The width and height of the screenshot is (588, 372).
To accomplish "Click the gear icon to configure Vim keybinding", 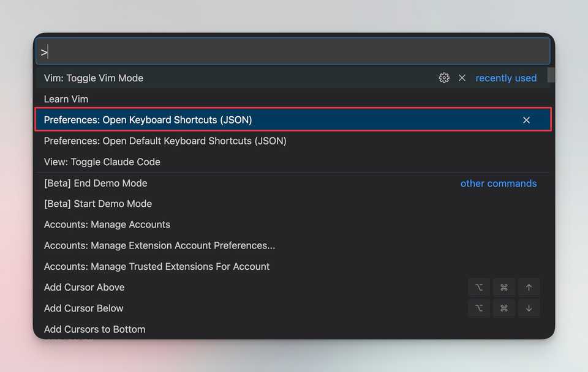I will (x=444, y=78).
